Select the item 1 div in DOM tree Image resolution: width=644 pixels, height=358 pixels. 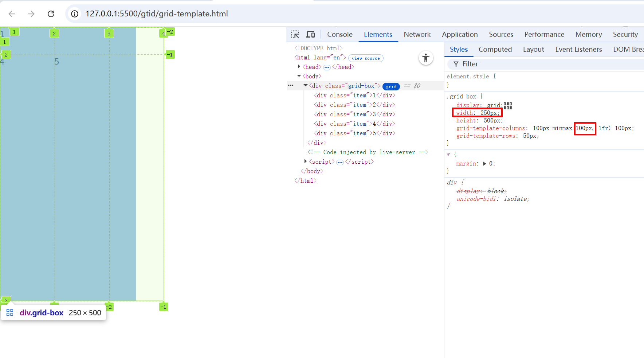(354, 95)
